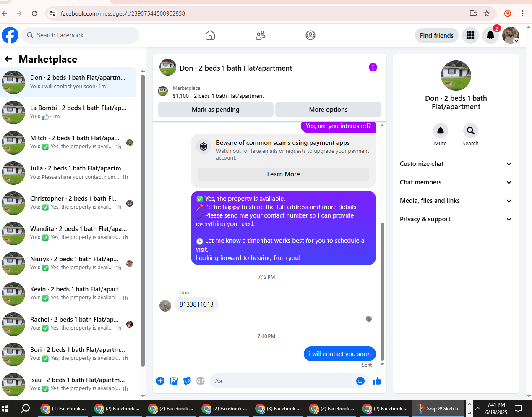This screenshot has width=532, height=417.
Task: Open La Bombi's conversation
Action: 69,113
